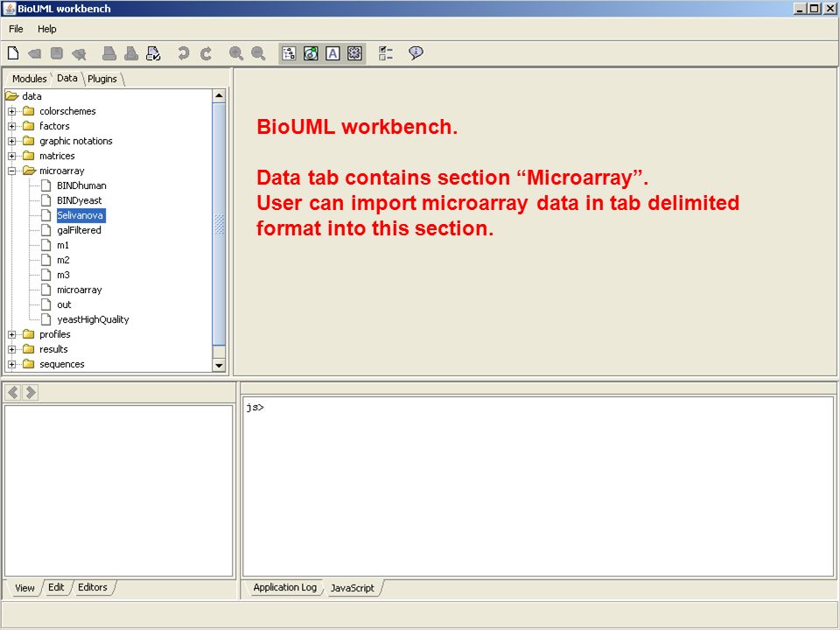840x630 pixels.
Task: Click the sequences folder icon
Action: tap(28, 364)
